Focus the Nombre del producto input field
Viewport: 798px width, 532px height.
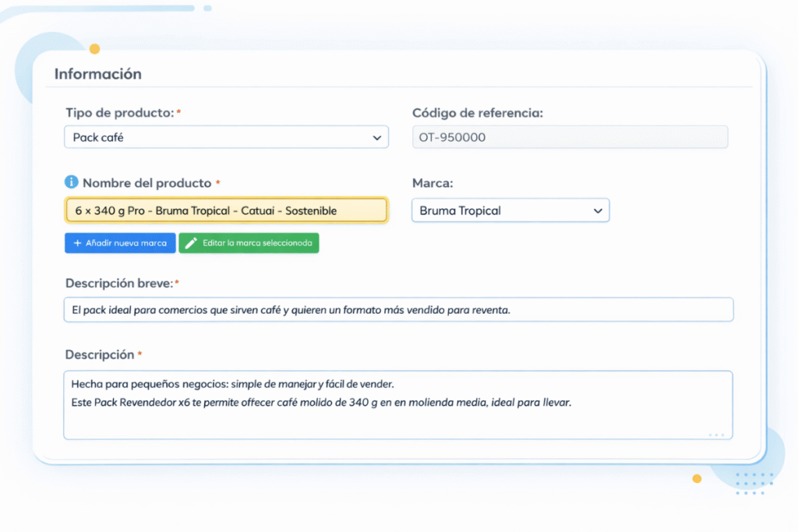point(227,210)
